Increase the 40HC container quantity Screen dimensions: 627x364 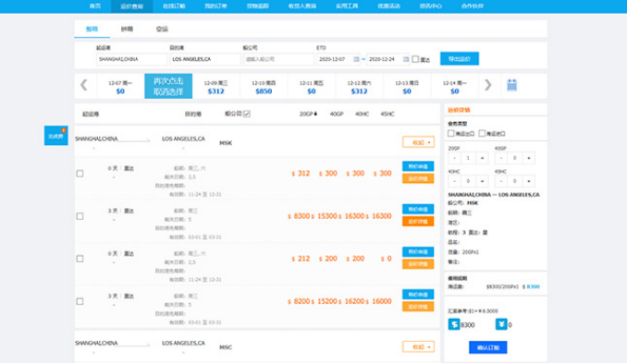(482, 181)
